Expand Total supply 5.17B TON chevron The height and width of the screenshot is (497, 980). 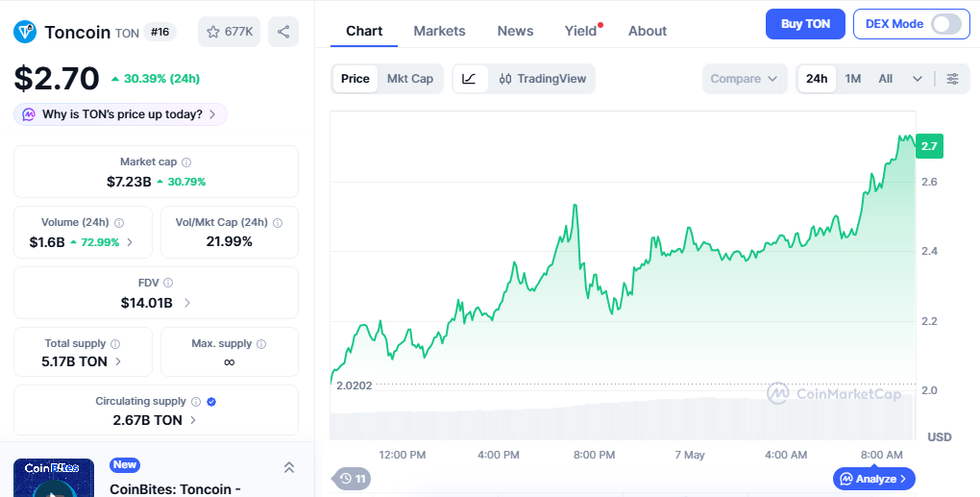point(118,361)
